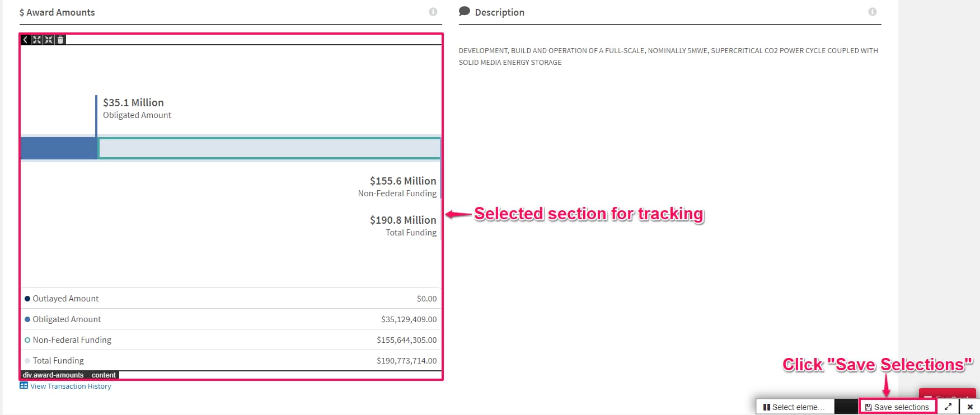
Task: Click the expand selection arrows icon
Action: tap(37, 39)
